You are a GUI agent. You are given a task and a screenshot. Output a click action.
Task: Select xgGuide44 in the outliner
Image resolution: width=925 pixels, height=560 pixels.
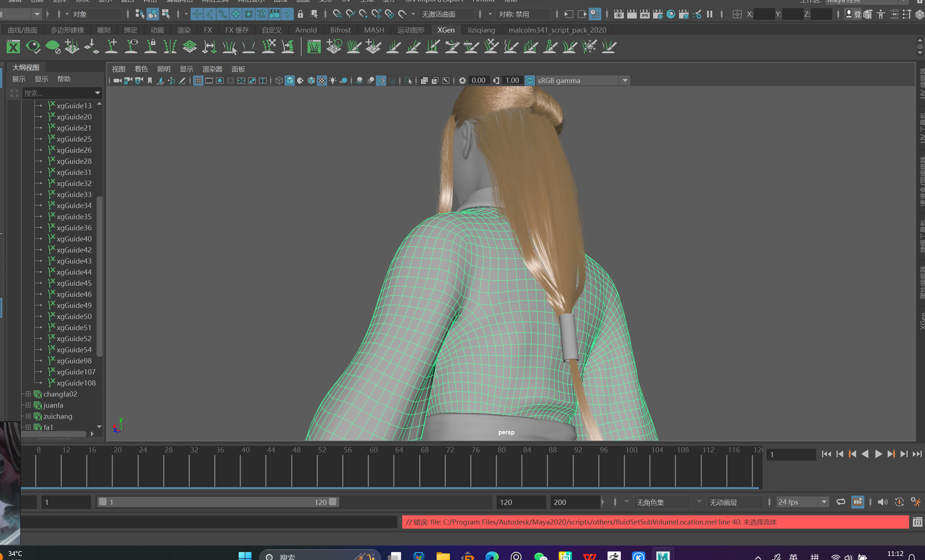[74, 272]
